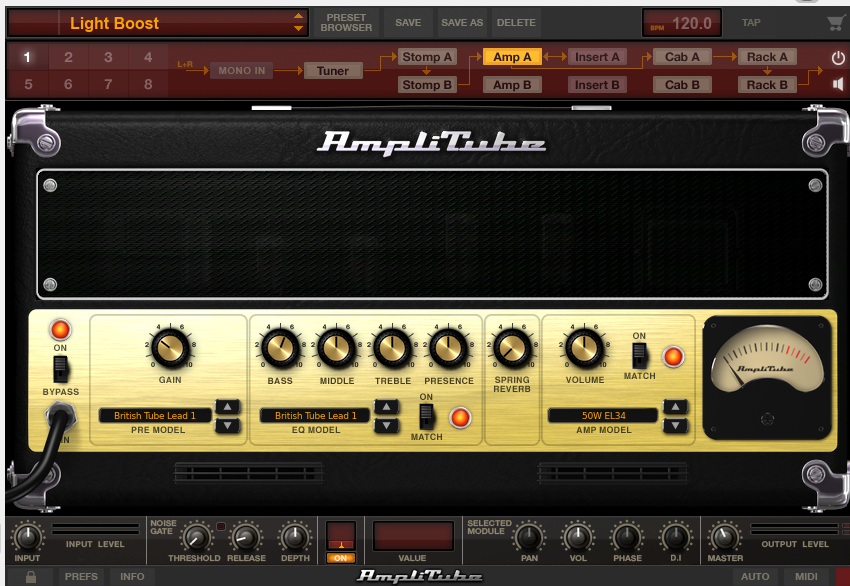
Task: Click the BPM 120.0 field
Action: 681,23
